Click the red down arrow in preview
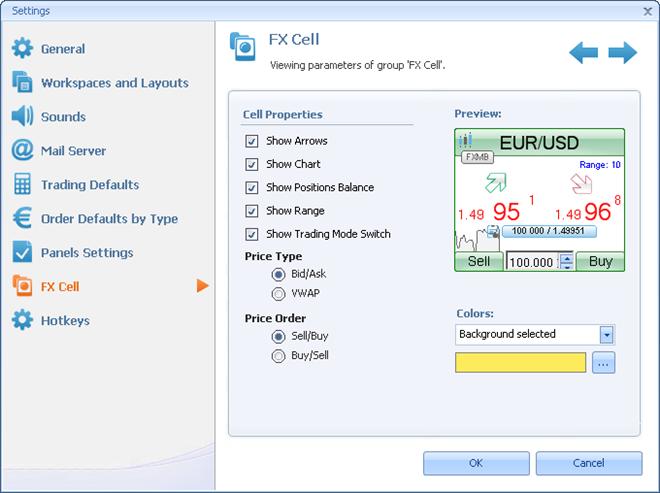The width and height of the screenshot is (660, 493). click(582, 184)
